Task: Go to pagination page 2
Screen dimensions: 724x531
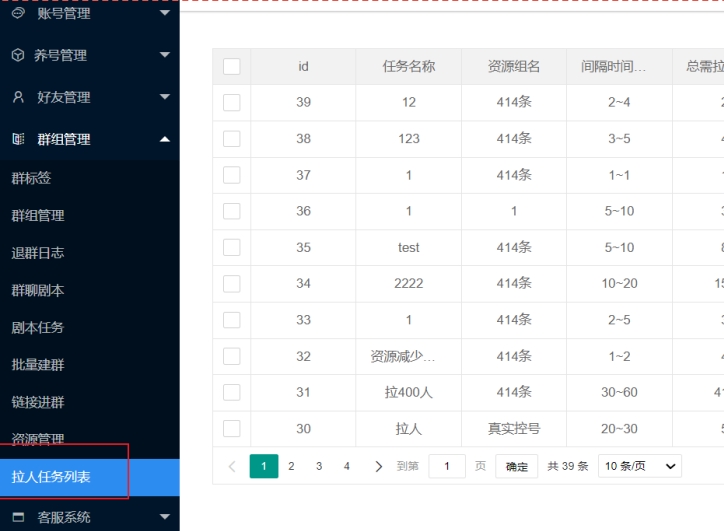Action: tap(291, 466)
